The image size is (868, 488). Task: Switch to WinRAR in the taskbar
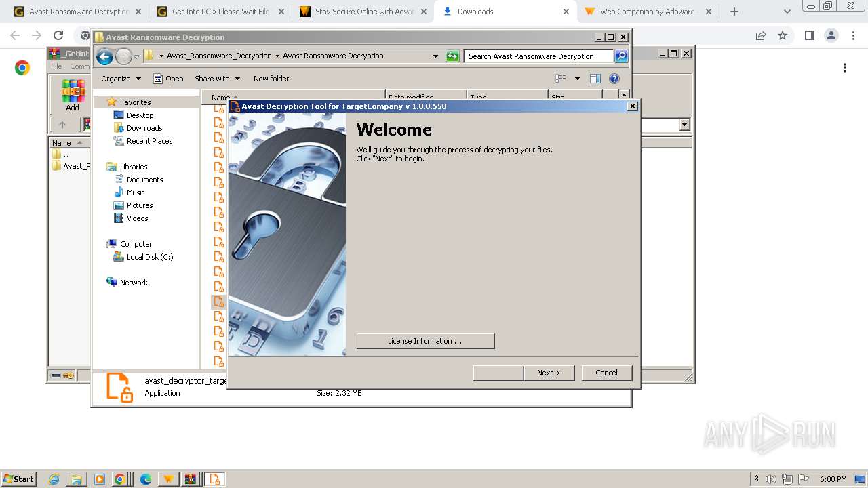(191, 479)
